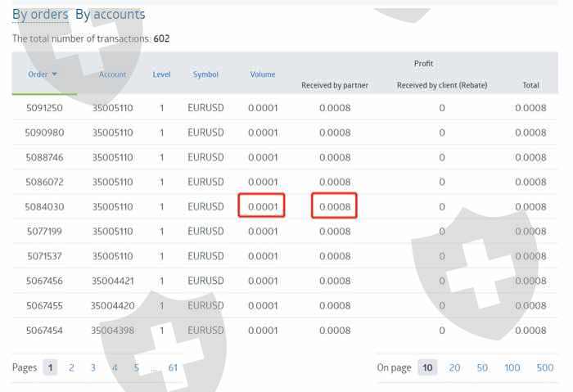Show 50 rows per page
Image resolution: width=573 pixels, height=392 pixels.
[x=482, y=367]
